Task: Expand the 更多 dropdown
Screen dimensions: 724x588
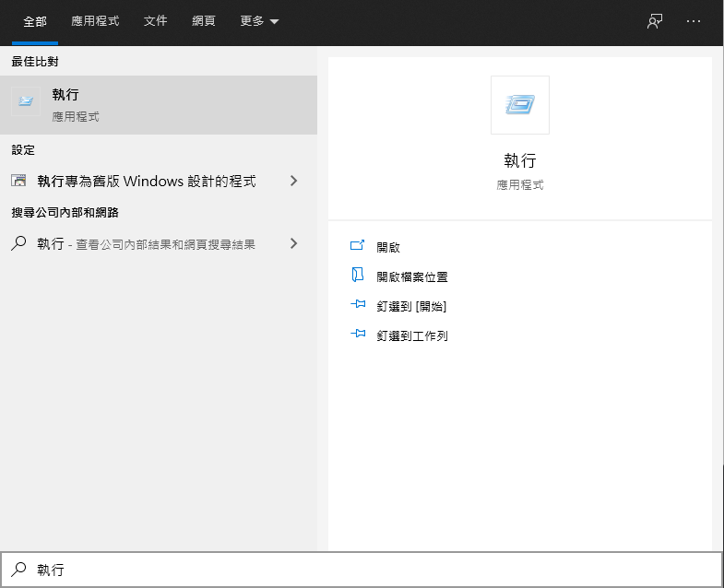Action: tap(259, 21)
